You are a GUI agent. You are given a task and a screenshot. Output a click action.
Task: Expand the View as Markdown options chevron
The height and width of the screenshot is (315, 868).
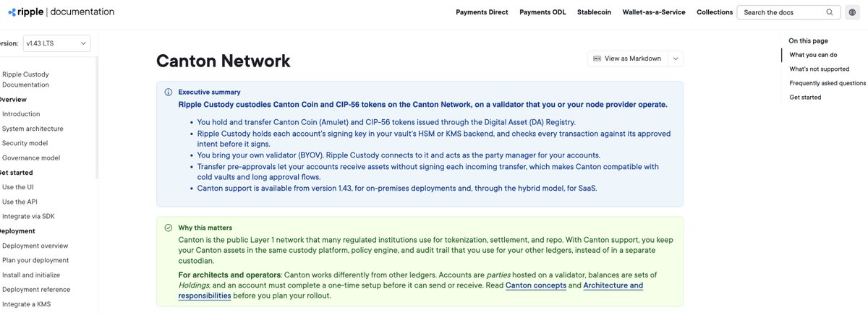(x=676, y=59)
